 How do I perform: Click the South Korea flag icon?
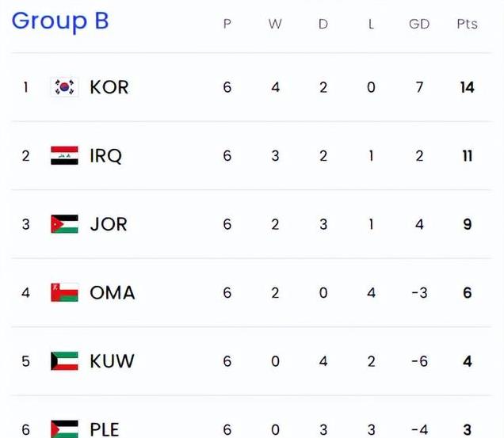pos(64,87)
